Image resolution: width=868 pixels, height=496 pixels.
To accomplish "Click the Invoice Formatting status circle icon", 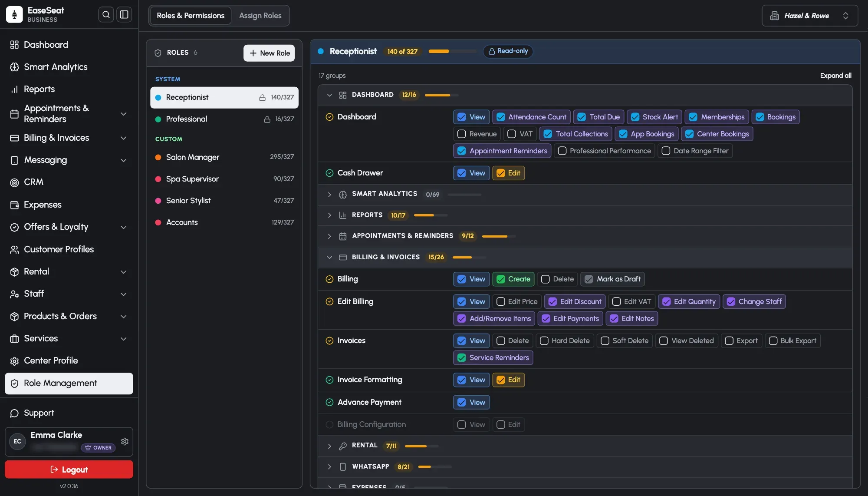I will click(329, 380).
